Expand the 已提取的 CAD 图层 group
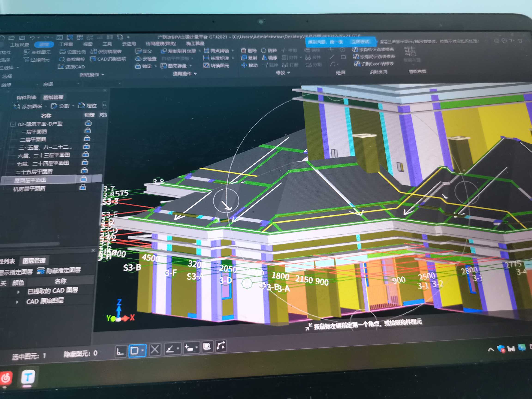This screenshot has height=399, width=532. [x=18, y=292]
